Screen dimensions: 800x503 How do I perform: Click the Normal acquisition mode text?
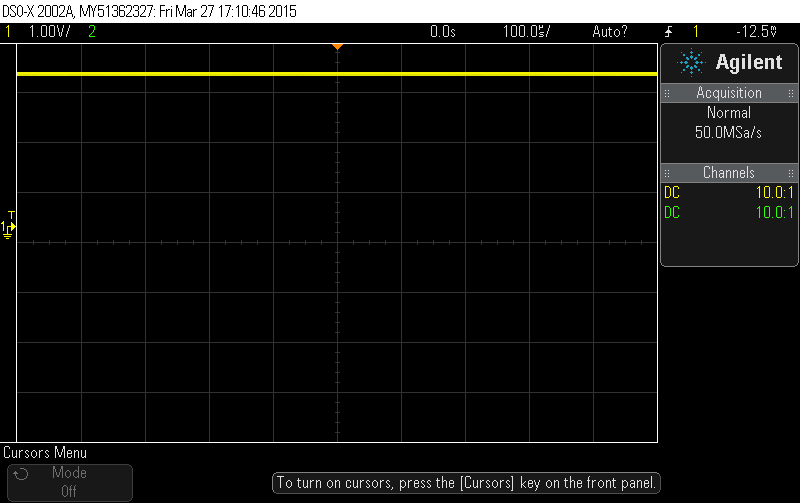pyautogui.click(x=729, y=113)
